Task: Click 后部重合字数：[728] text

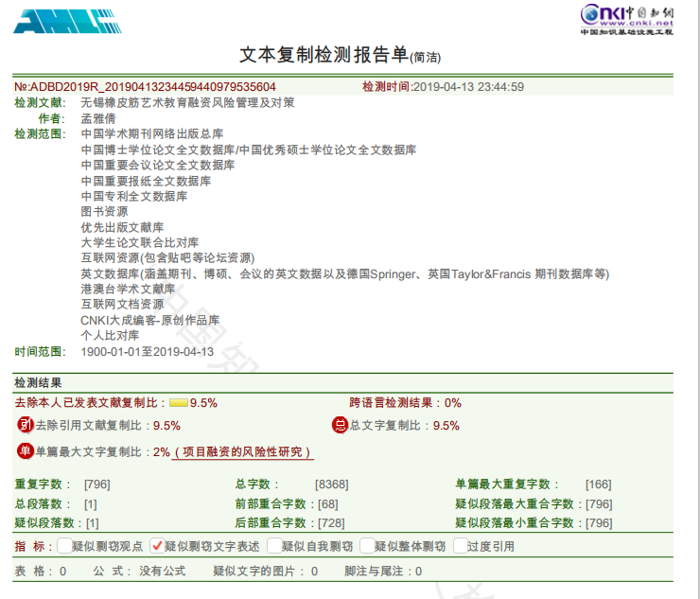Action: 289,522
